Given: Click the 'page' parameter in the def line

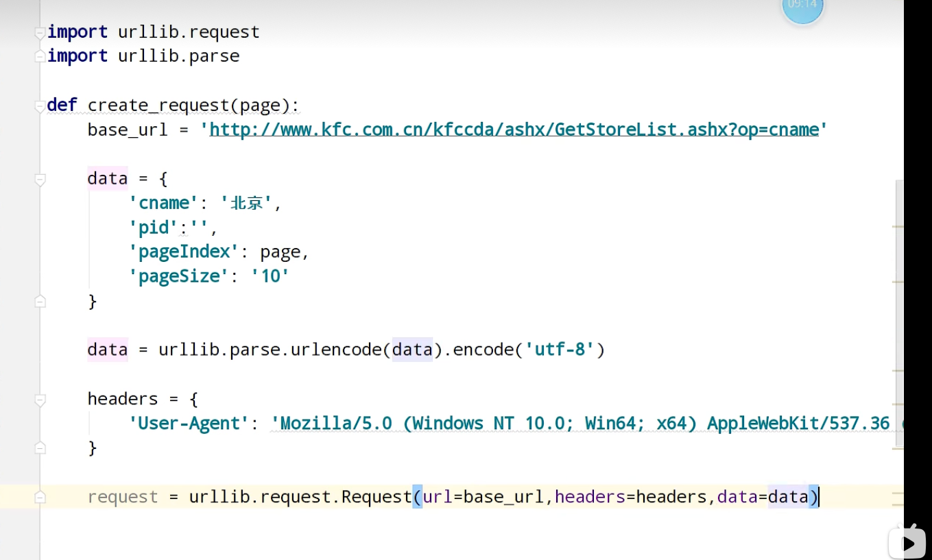Looking at the screenshot, I should click(x=260, y=106).
